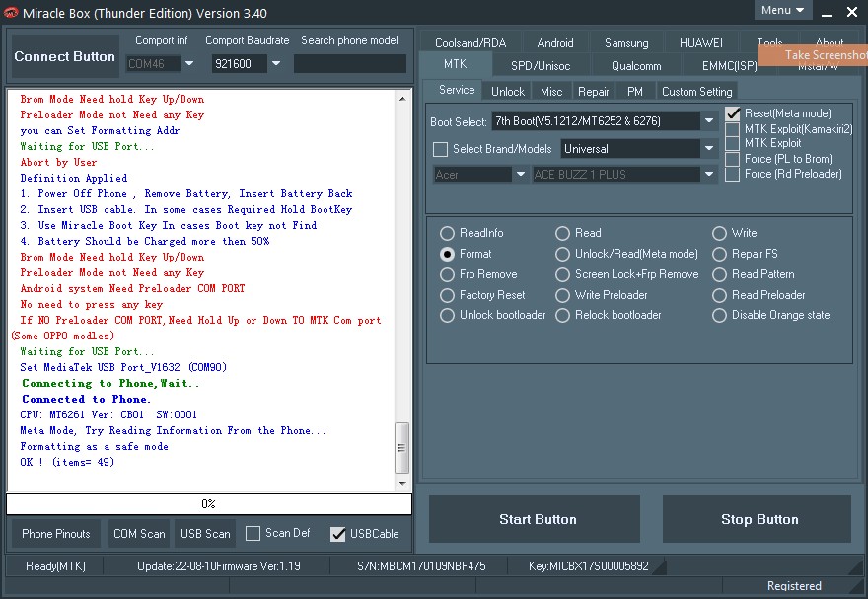Enable the Scan Def checkbox
The height and width of the screenshot is (599, 868).
[253, 533]
